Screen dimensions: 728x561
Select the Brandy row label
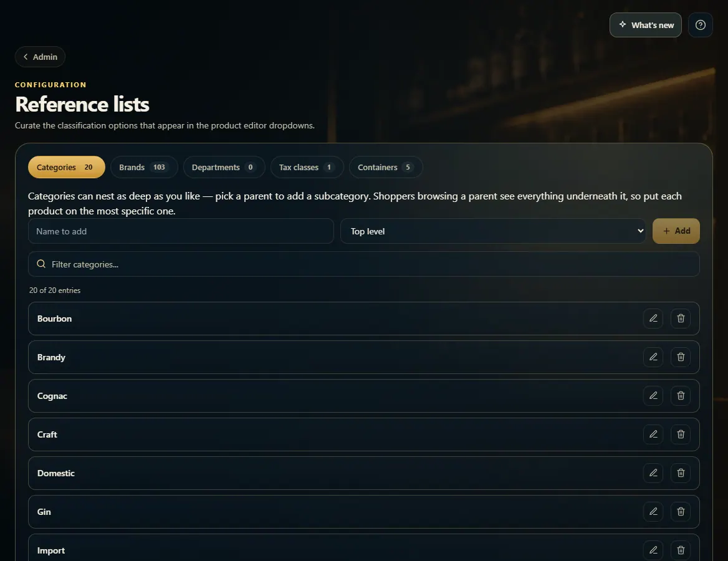coord(51,357)
